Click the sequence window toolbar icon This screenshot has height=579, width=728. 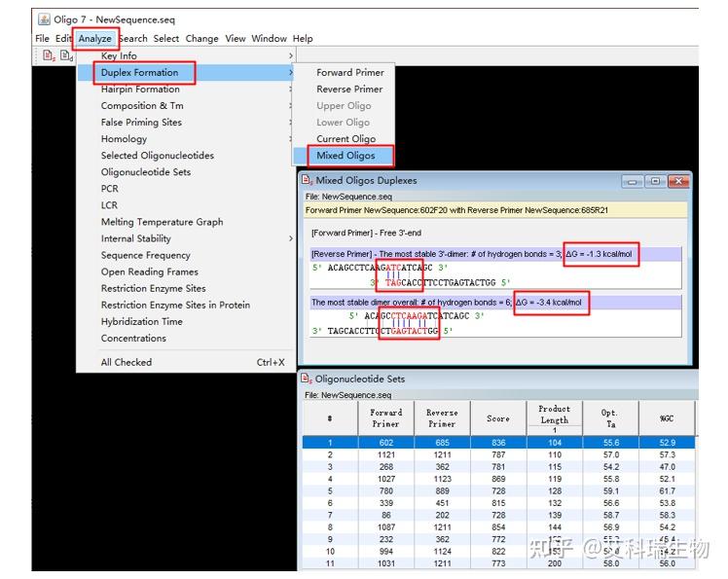[49, 55]
